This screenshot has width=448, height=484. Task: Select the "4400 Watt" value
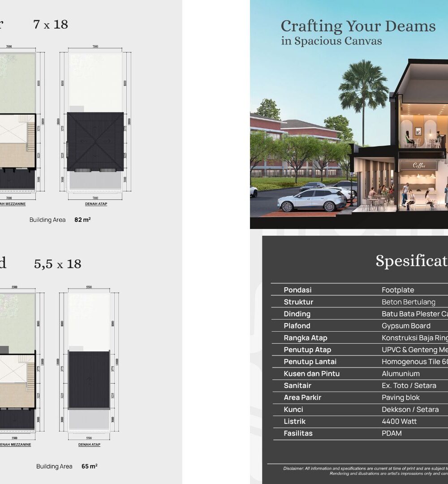click(x=399, y=421)
